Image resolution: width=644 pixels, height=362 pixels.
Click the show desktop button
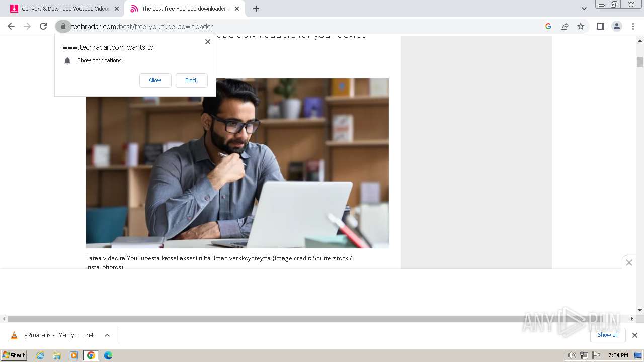pos(638,355)
